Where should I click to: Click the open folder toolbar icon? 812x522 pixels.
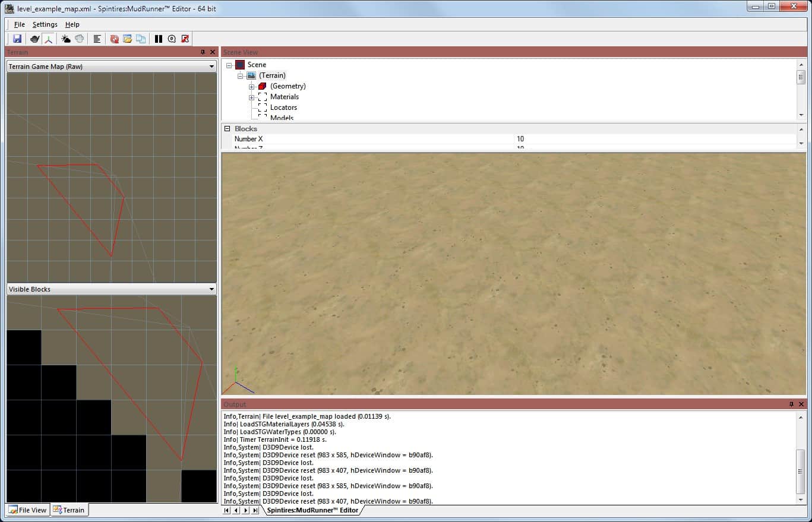(x=127, y=39)
